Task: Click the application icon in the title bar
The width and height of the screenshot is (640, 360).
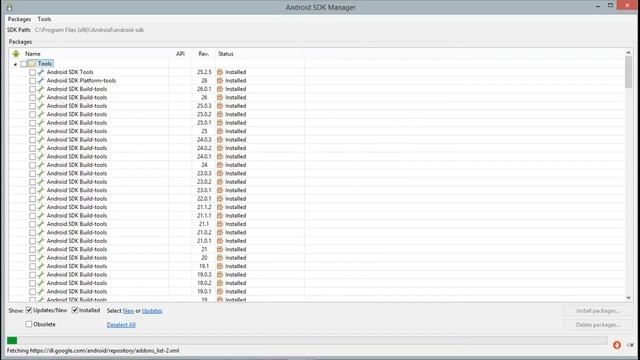Action: click(x=9, y=7)
